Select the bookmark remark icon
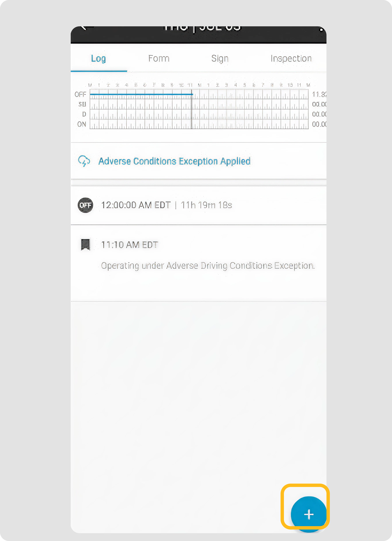The width and height of the screenshot is (392, 541). point(85,244)
